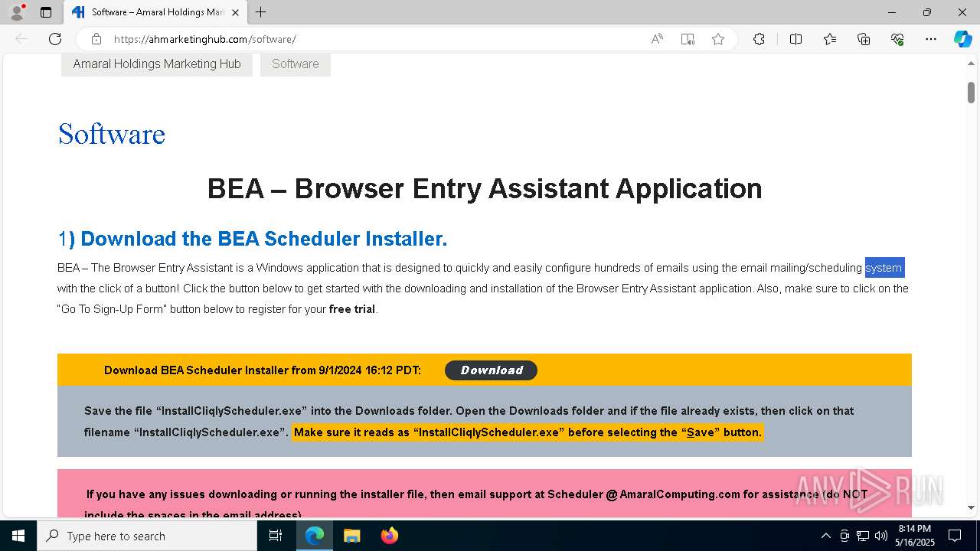Add this page to favorites
The width and height of the screenshot is (980, 551).
tap(718, 39)
